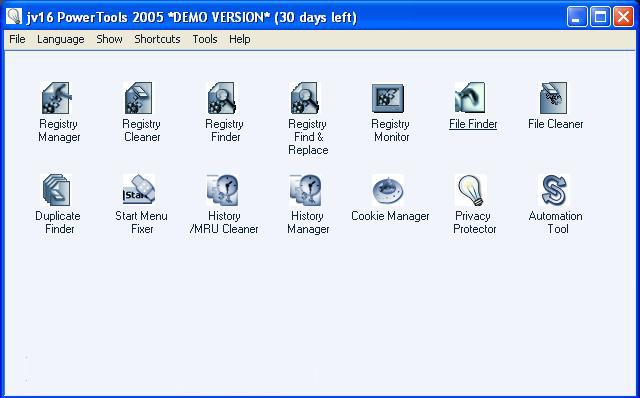
Task: Click the Start Menu Fixer text label
Action: (x=141, y=222)
